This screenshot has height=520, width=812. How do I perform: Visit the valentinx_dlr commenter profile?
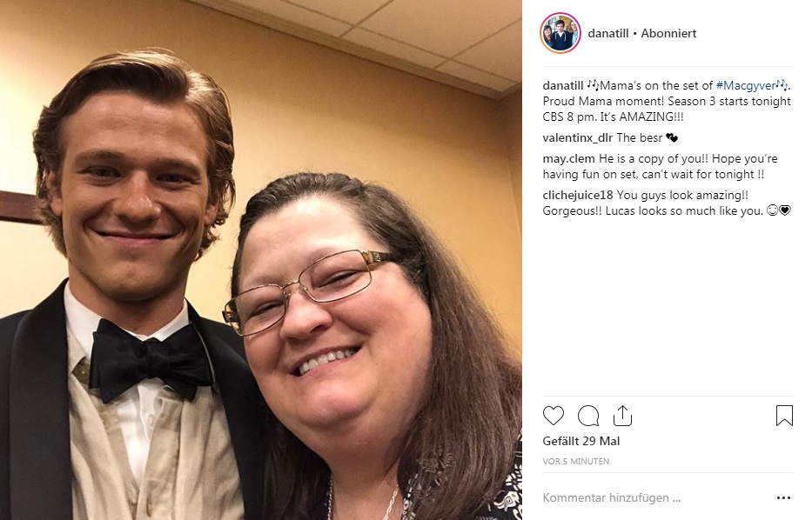point(577,137)
